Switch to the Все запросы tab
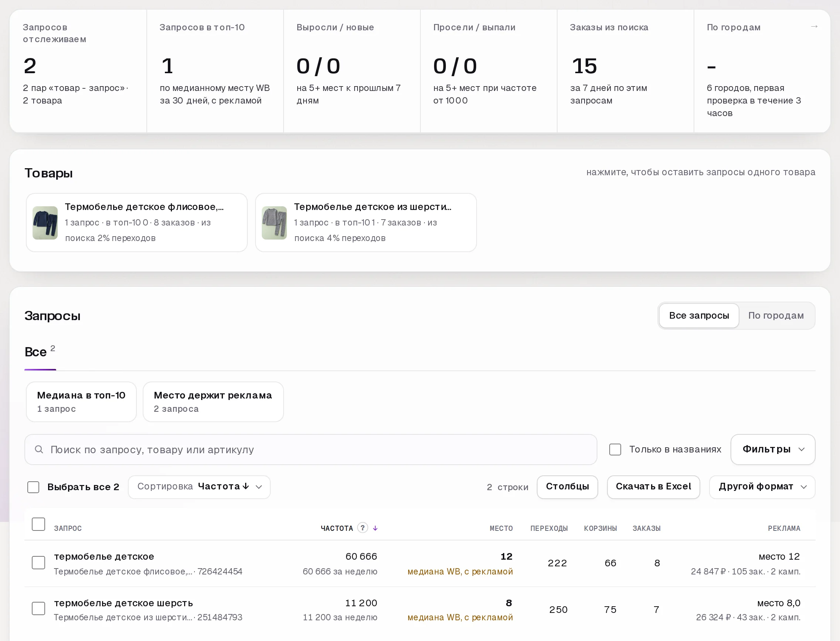 click(699, 316)
